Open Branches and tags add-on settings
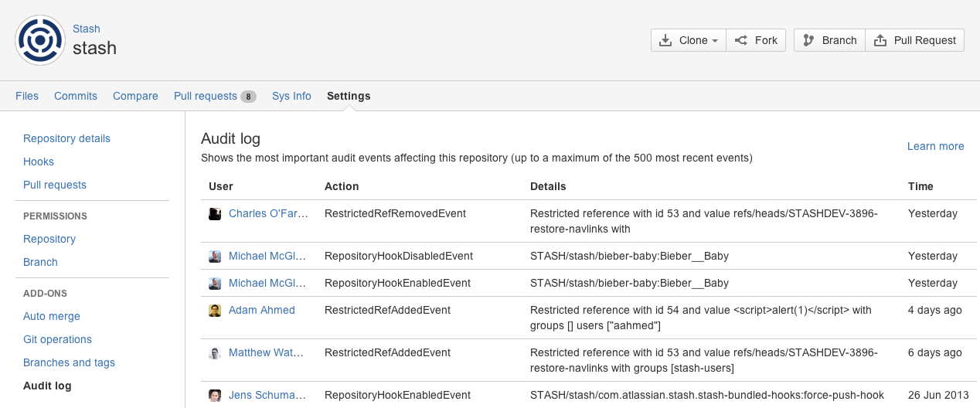This screenshot has height=408, width=980. click(69, 362)
